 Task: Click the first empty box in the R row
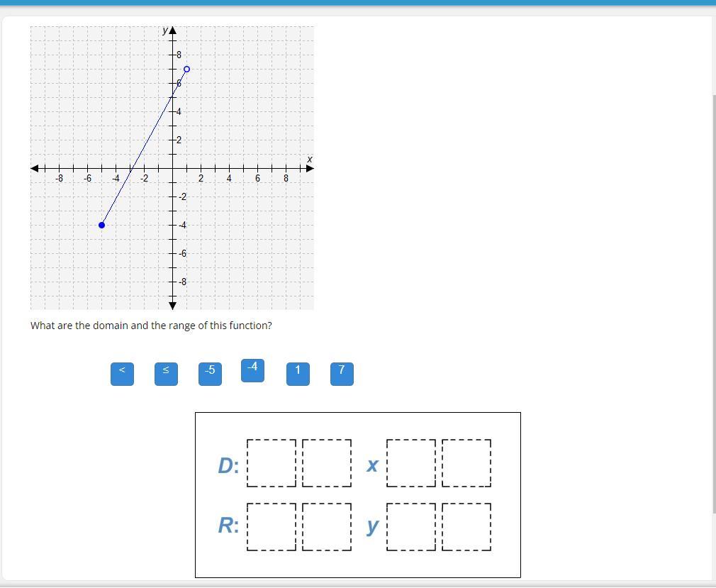pyautogui.click(x=272, y=527)
